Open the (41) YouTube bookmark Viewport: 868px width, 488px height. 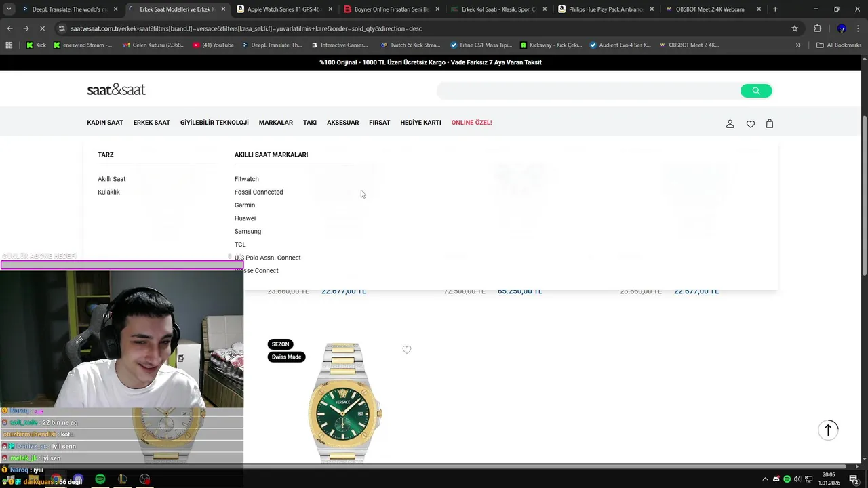[214, 45]
